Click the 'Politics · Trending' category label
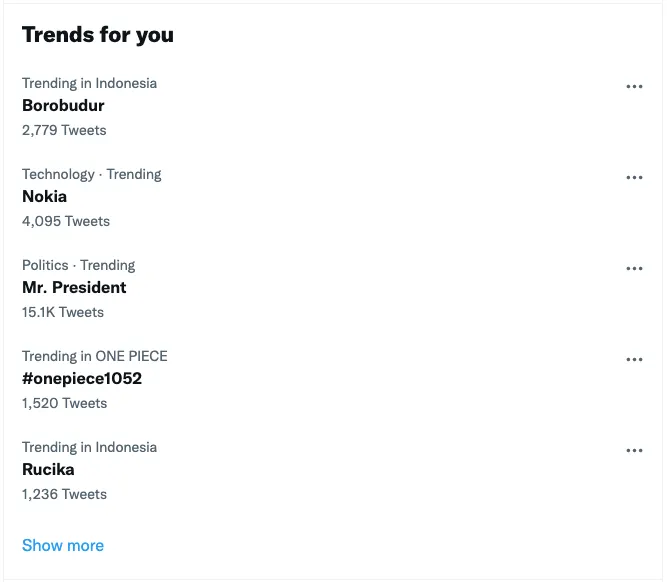667x582 pixels. click(78, 265)
